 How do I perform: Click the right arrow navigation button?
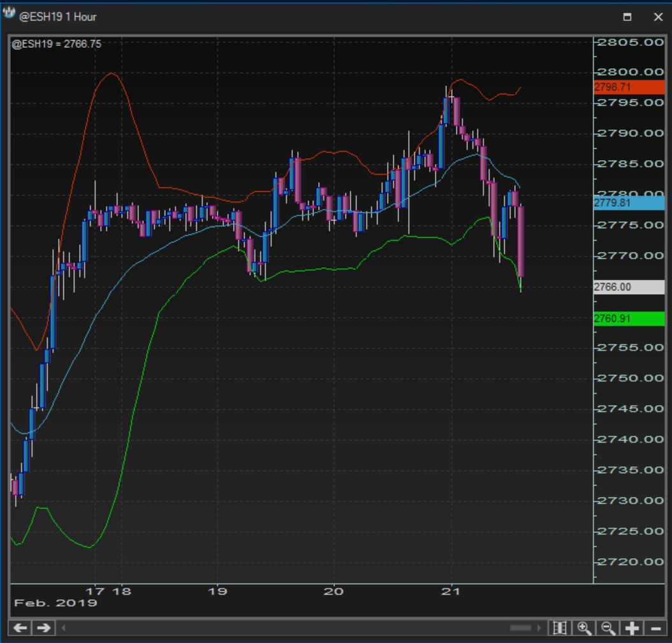[x=43, y=628]
